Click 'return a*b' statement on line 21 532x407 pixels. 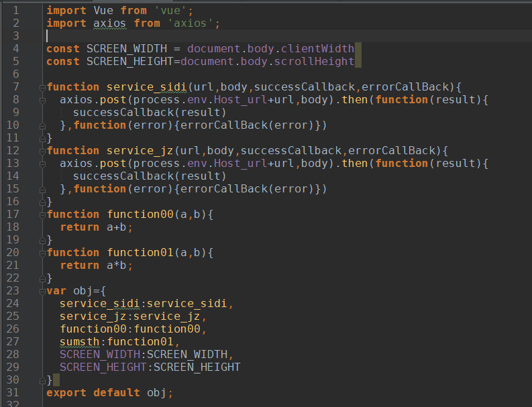tap(97, 266)
